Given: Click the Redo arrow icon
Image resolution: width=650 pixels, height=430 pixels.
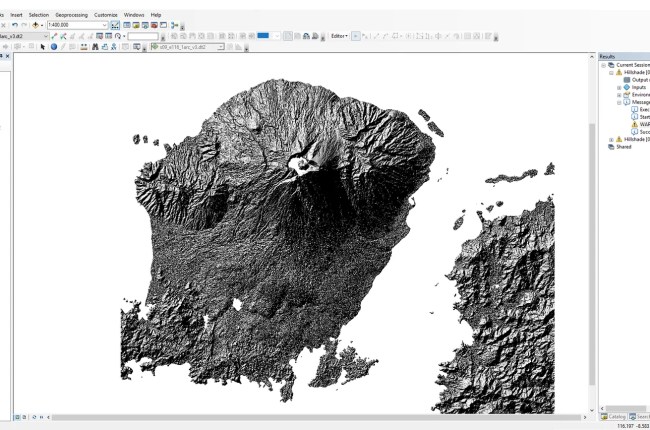Looking at the screenshot, I should [x=24, y=25].
